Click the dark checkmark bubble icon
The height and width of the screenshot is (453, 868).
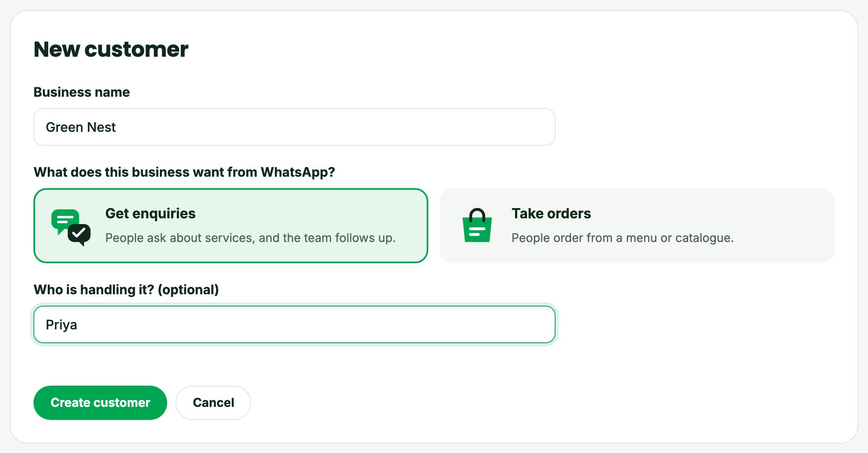point(79,235)
